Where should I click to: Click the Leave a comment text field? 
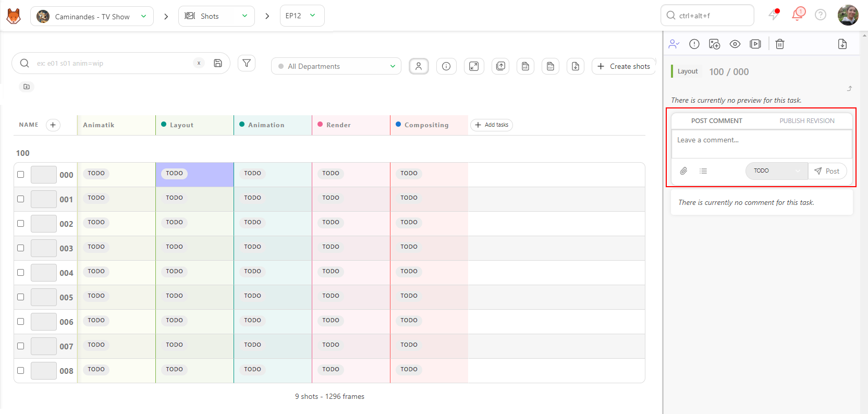click(x=762, y=143)
